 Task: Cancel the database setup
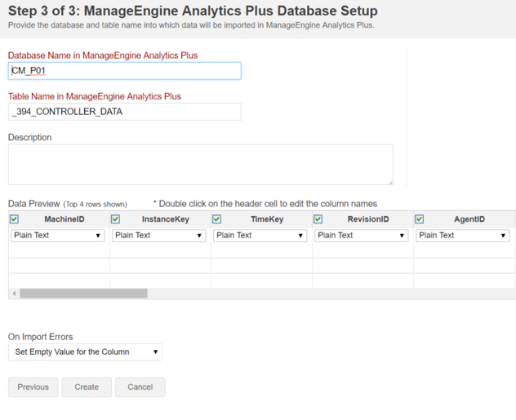coord(140,387)
